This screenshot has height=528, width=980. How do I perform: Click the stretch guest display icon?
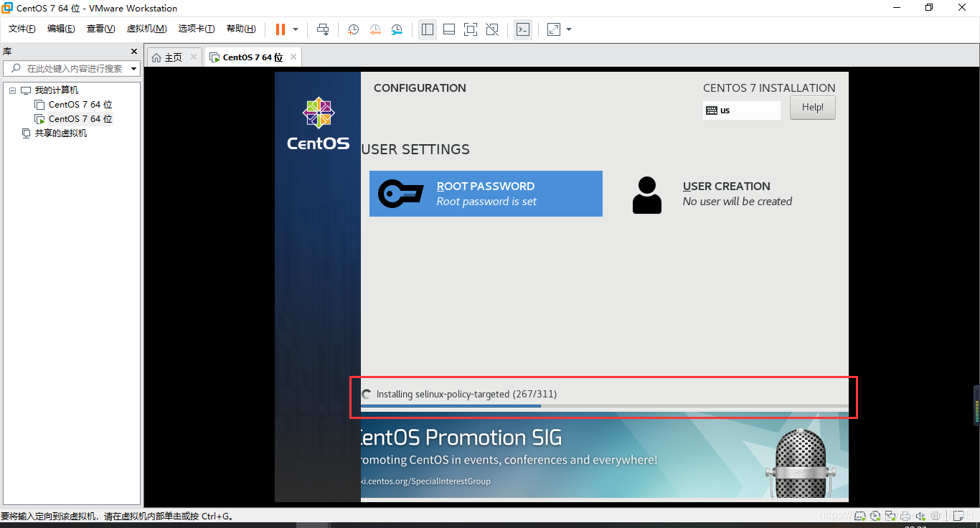point(554,29)
